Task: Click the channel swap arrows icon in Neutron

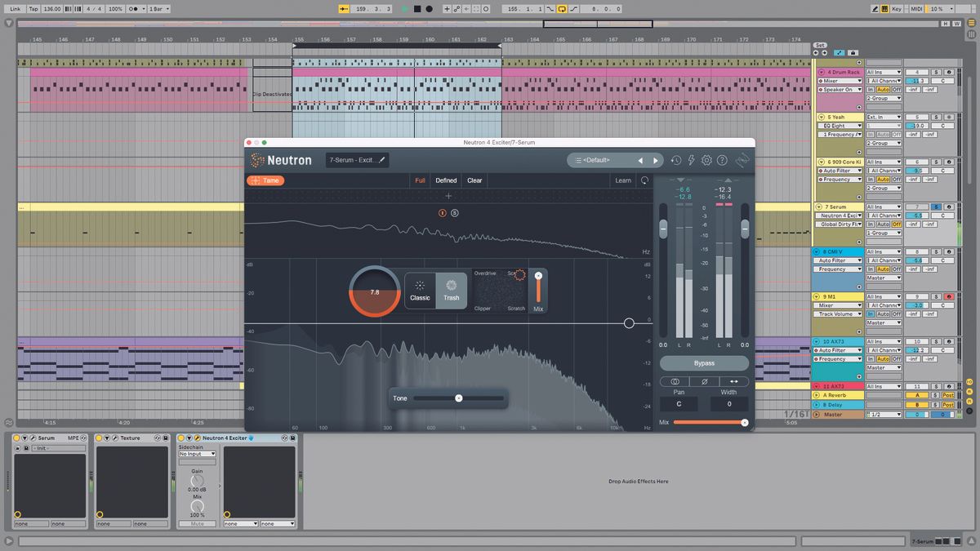Action: [733, 381]
